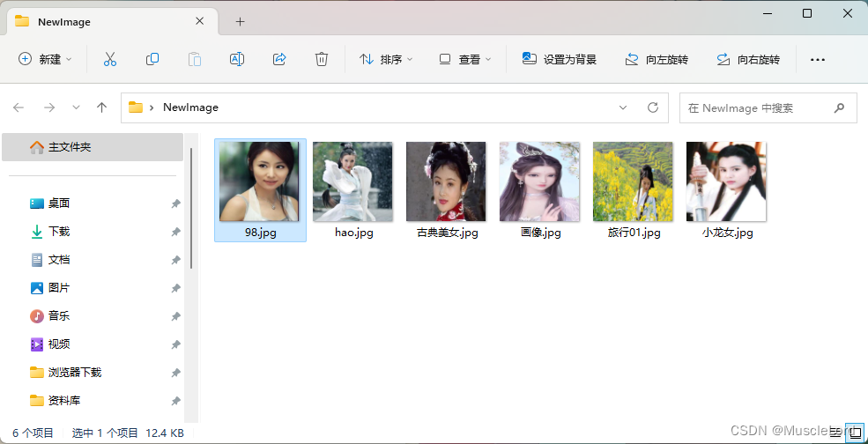Click the 98.jpg file name label
This screenshot has width=868, height=444.
click(260, 233)
